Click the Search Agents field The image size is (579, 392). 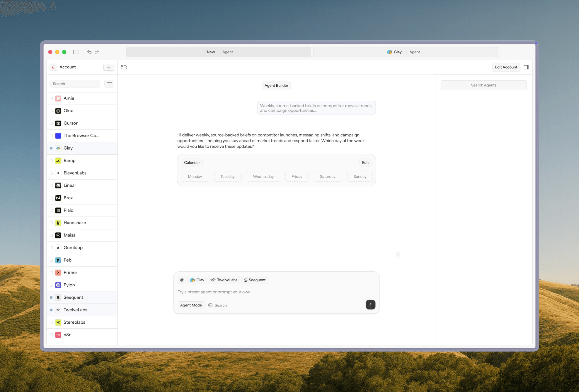[x=483, y=85]
